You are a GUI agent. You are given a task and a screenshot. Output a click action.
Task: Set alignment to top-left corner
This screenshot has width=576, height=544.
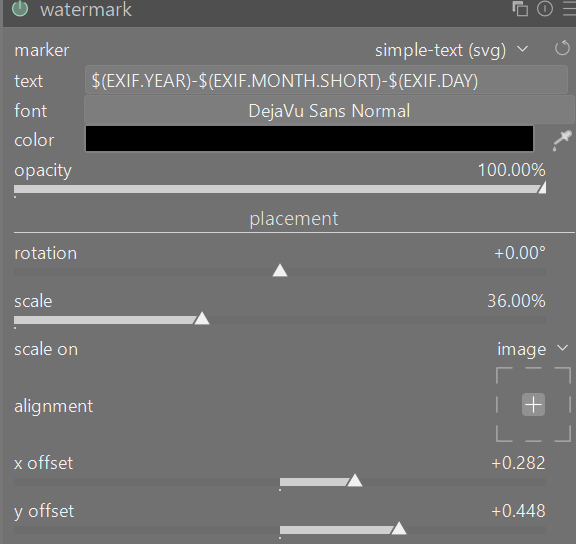pyautogui.click(x=504, y=375)
